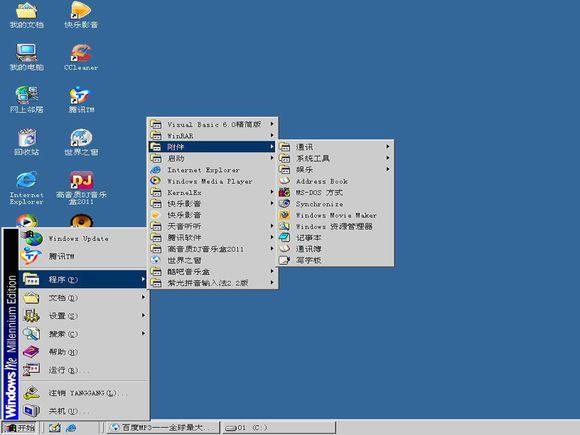Click Windows Media Player icon in programs menu
This screenshot has height=435, width=580.
(156, 181)
